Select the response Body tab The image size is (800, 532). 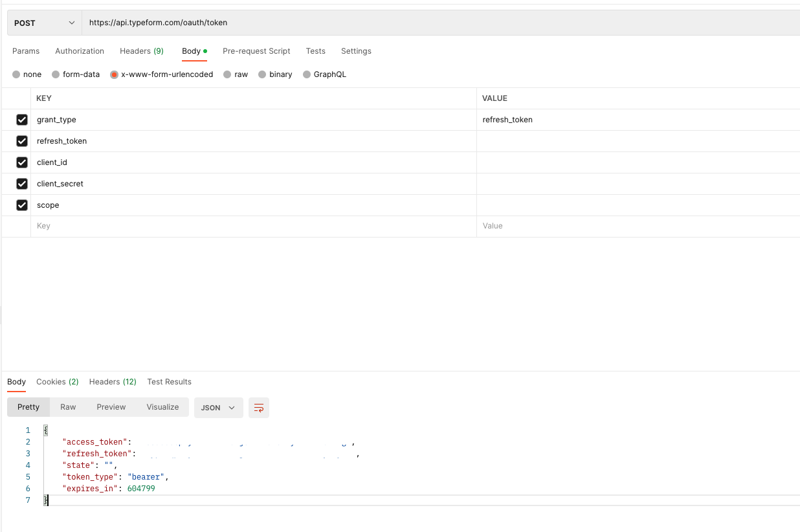click(x=17, y=382)
